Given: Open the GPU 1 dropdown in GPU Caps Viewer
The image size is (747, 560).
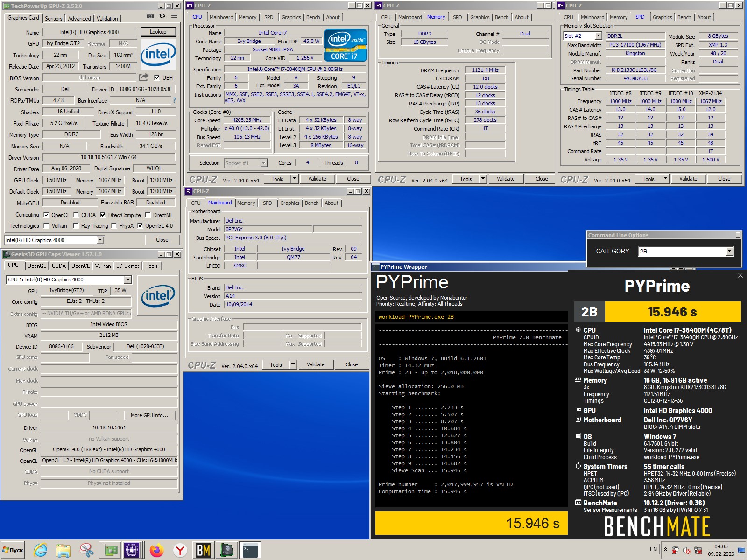Looking at the screenshot, I should 127,280.
